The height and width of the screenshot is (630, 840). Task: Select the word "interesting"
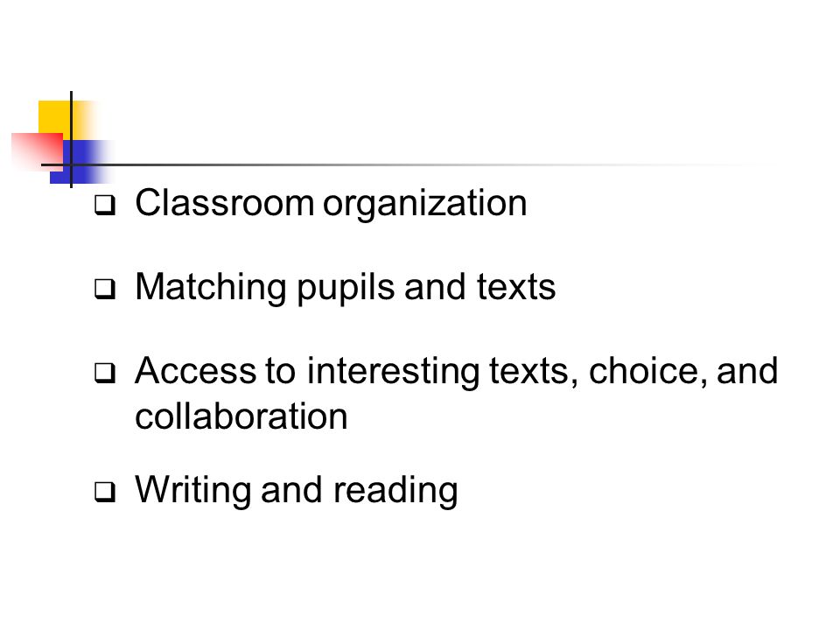pos(393,372)
